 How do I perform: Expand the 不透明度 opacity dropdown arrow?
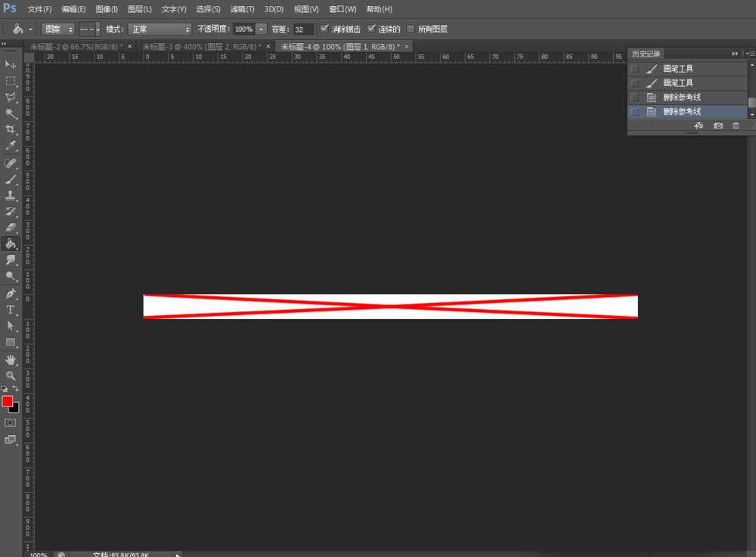click(262, 29)
